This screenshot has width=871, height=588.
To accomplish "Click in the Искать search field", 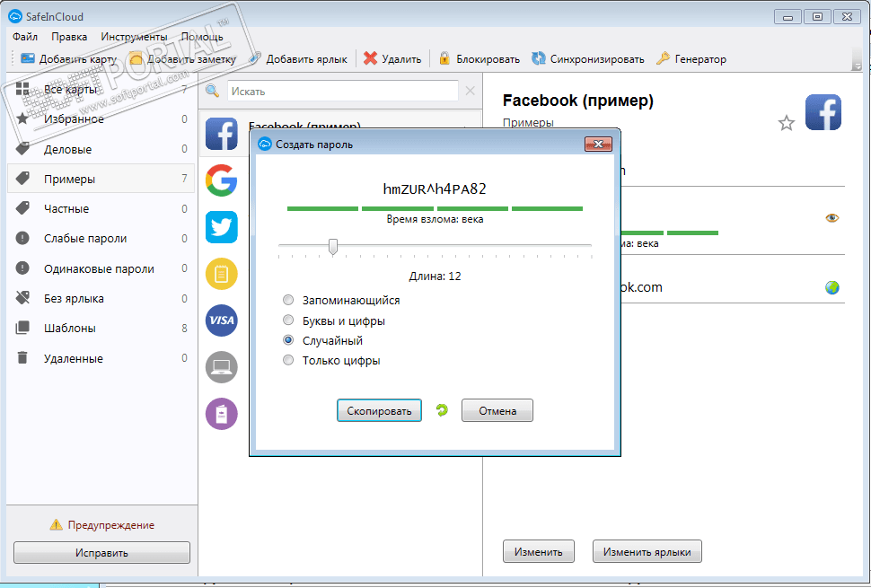I will click(343, 91).
